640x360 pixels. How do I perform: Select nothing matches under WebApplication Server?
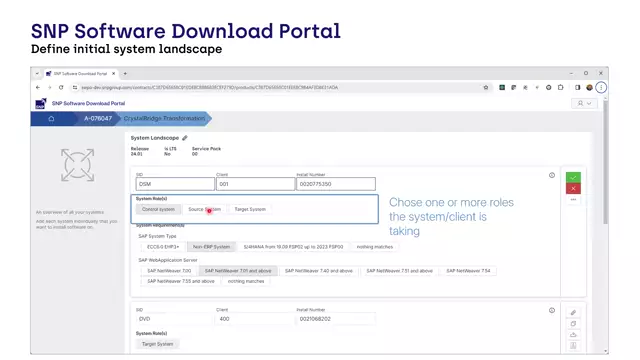246,281
